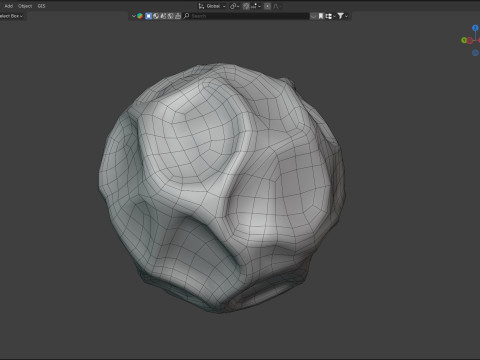Select the highlighted blue square mode icon

pos(148,16)
